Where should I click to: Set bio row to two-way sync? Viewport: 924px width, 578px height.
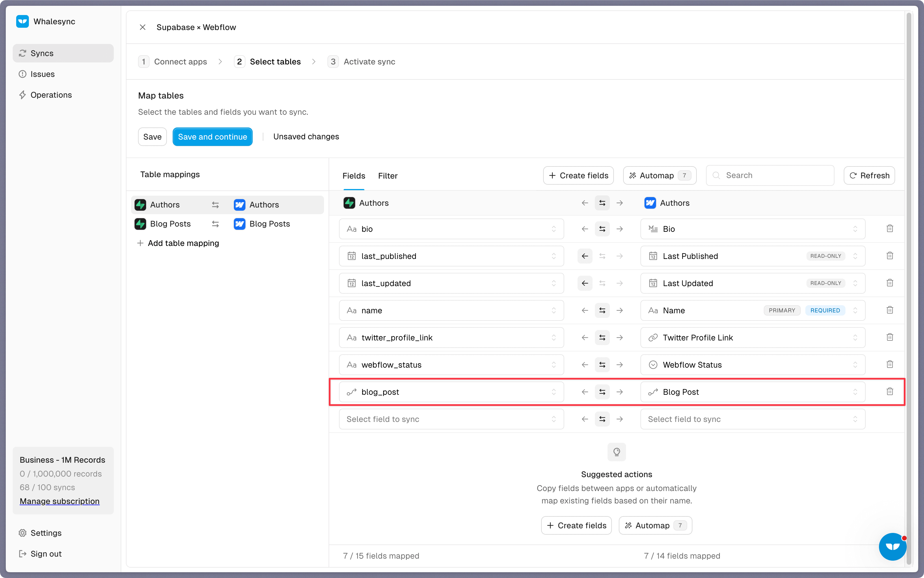[602, 229]
